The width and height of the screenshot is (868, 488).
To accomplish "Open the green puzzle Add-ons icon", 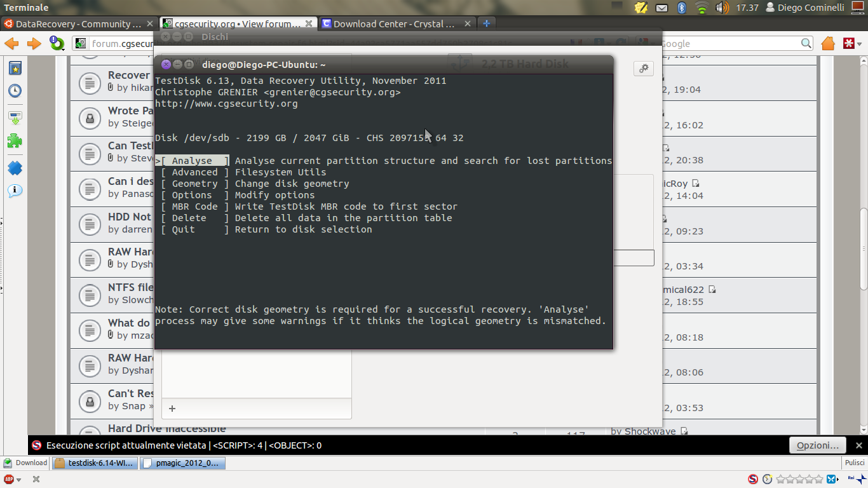I will (15, 141).
